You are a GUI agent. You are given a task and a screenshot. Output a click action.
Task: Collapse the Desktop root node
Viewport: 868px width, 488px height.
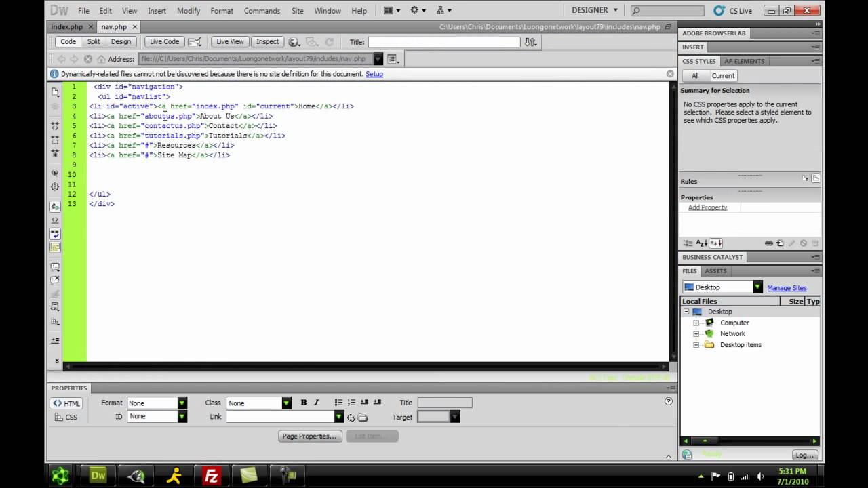click(x=686, y=312)
